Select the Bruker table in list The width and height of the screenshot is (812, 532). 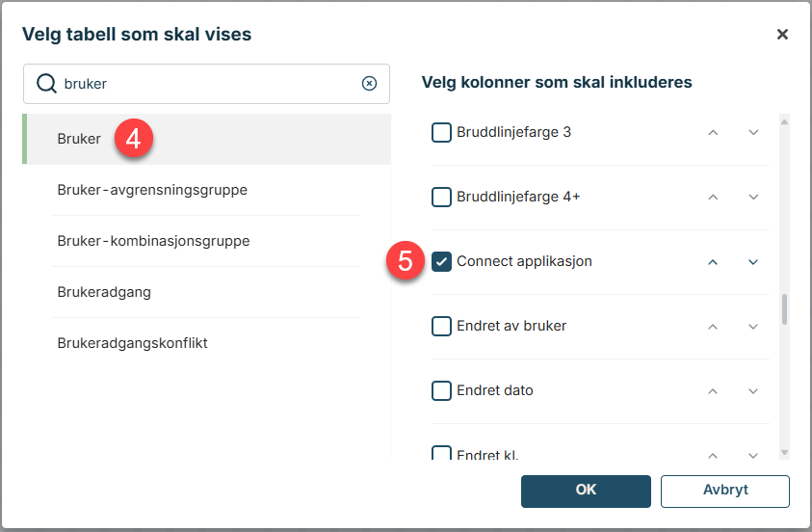[x=79, y=139]
